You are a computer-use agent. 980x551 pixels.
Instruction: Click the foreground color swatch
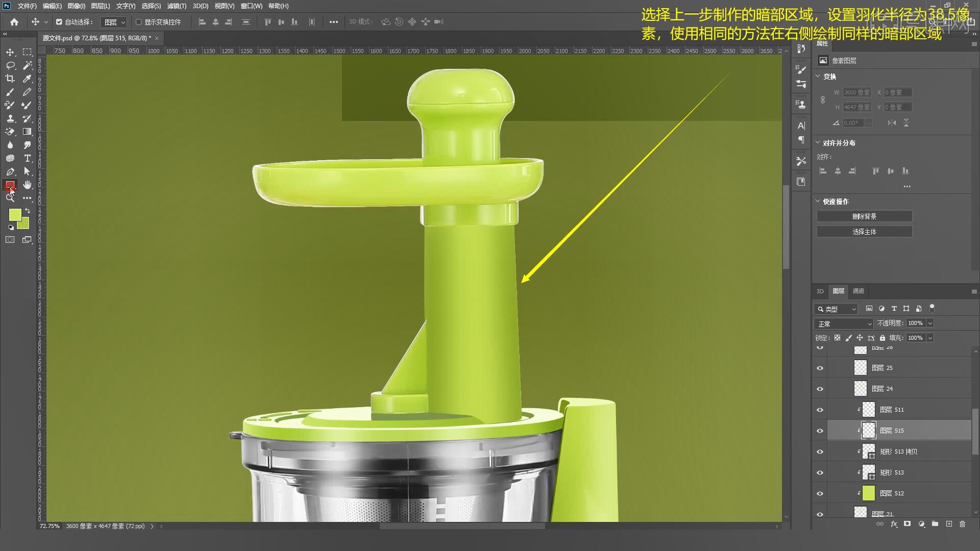coord(14,214)
